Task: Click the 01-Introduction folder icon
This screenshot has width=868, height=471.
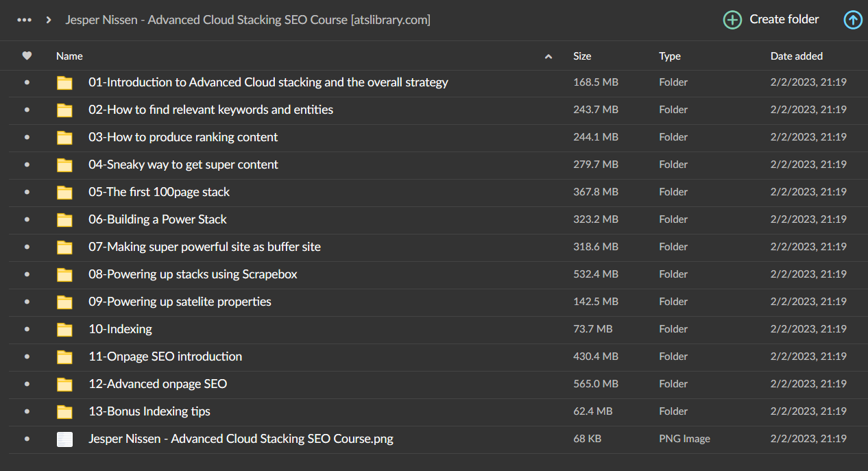Action: click(x=64, y=83)
